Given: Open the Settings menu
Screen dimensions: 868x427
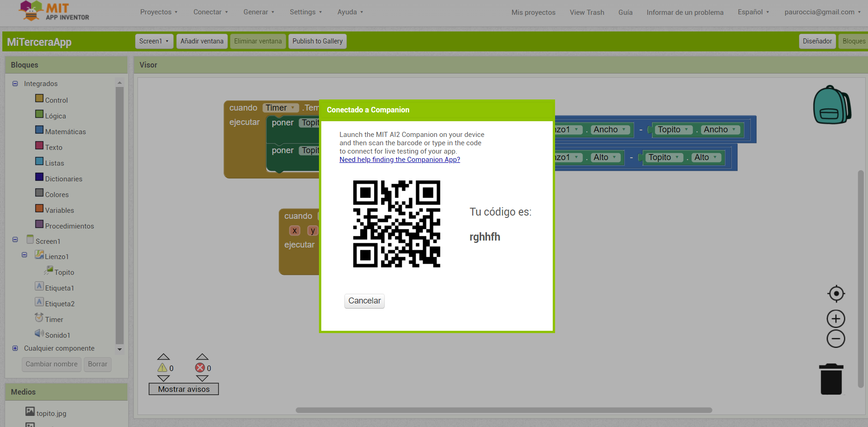Looking at the screenshot, I should [x=306, y=12].
